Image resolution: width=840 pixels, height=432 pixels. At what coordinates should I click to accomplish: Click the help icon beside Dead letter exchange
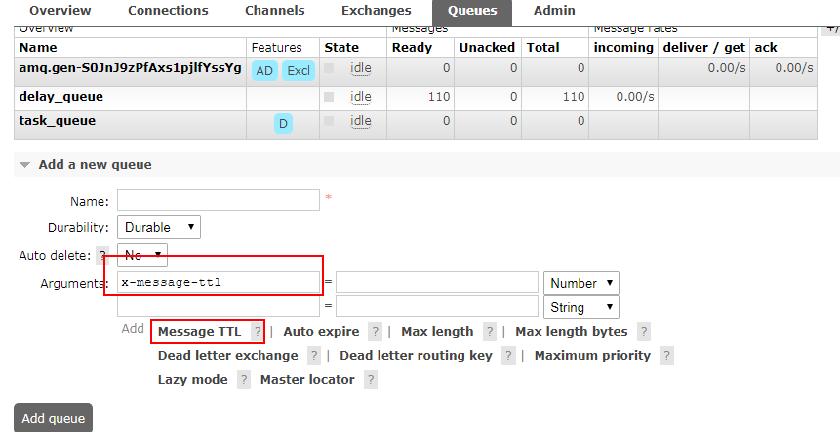tap(314, 355)
